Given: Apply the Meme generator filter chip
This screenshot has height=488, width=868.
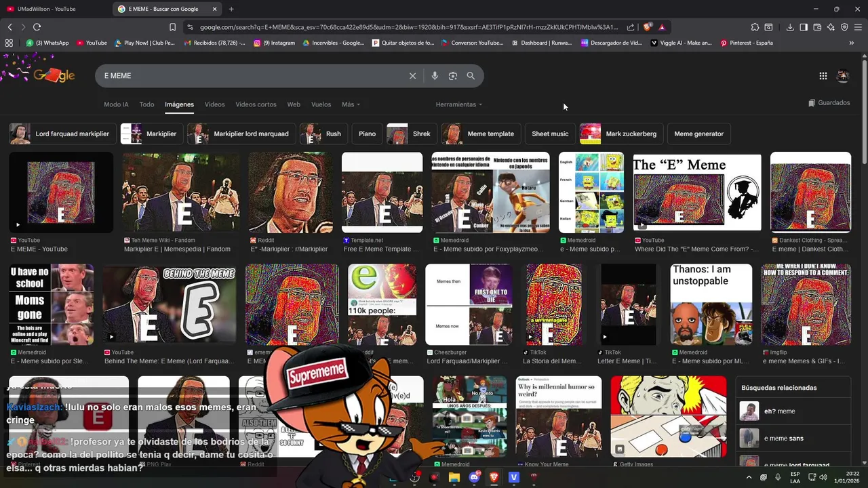Looking at the screenshot, I should click(699, 134).
